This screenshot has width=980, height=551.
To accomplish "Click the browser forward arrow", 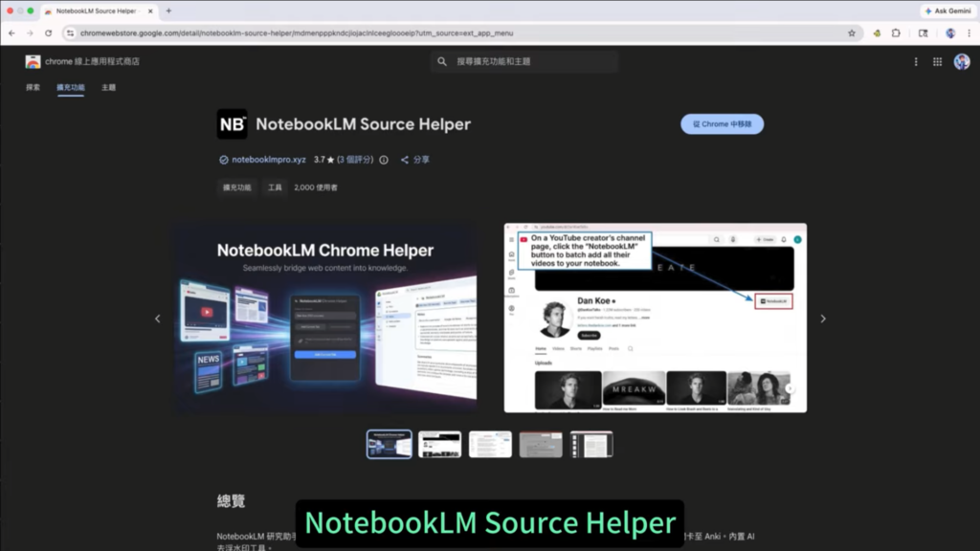I will click(x=30, y=33).
